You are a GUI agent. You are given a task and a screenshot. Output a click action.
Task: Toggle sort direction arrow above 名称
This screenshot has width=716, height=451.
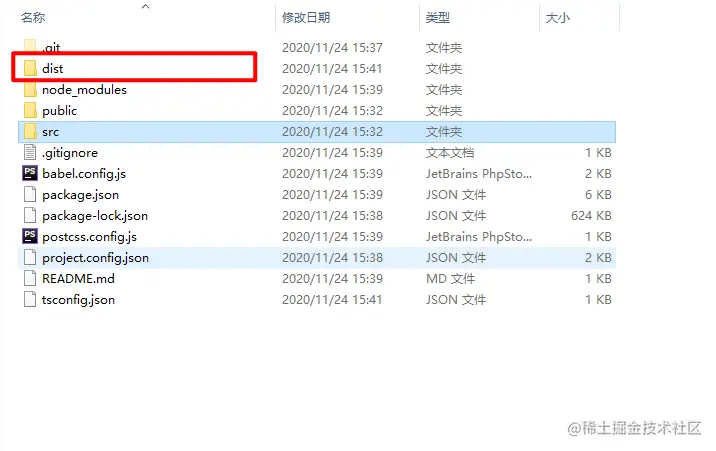(146, 6)
